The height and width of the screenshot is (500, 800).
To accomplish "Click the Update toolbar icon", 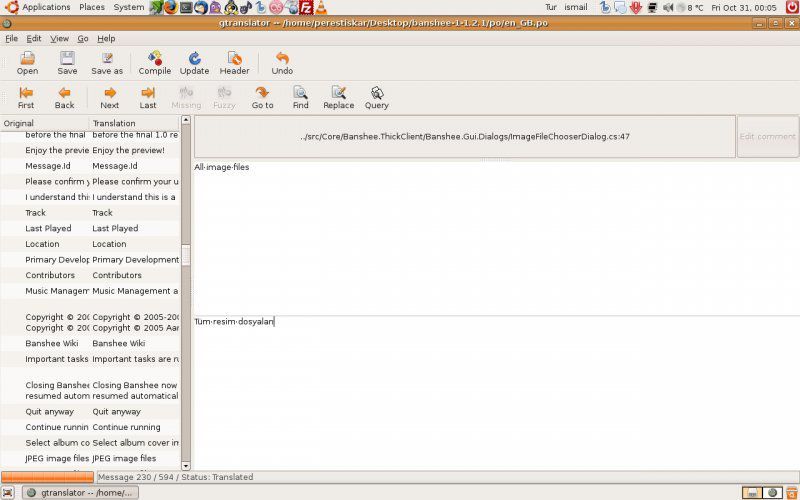I will [x=194, y=64].
